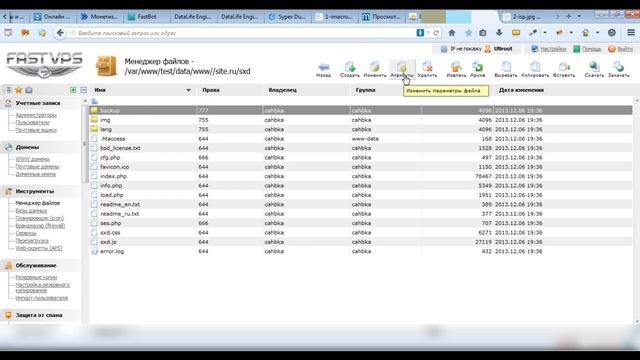Select the cfg.php file
The image size is (640, 360).
click(x=361, y=157)
